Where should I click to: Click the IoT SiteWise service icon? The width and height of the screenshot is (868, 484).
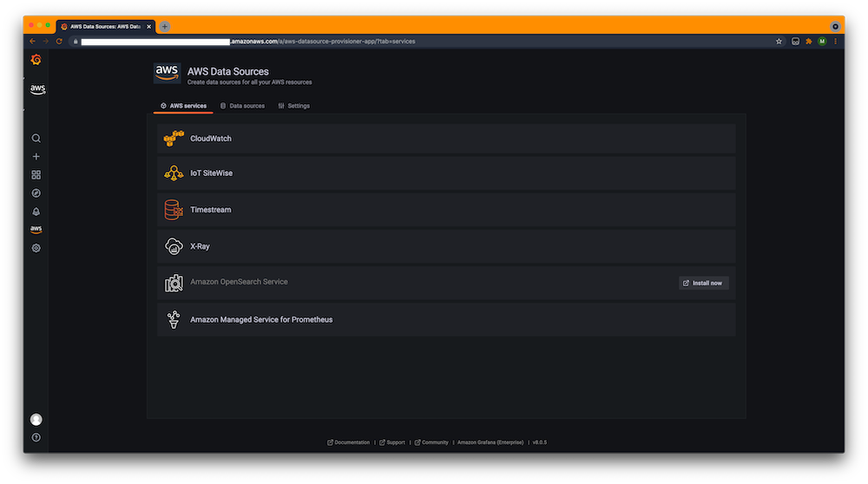pyautogui.click(x=174, y=173)
